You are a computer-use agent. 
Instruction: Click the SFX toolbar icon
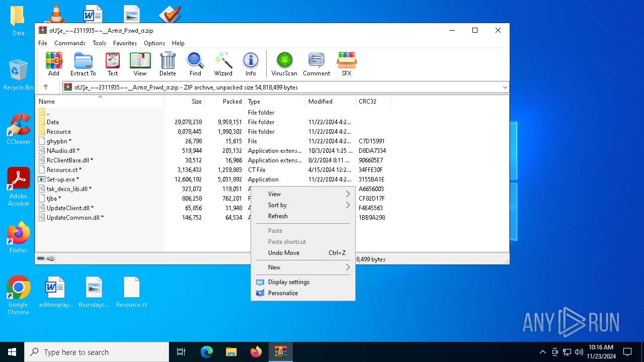coord(347,64)
